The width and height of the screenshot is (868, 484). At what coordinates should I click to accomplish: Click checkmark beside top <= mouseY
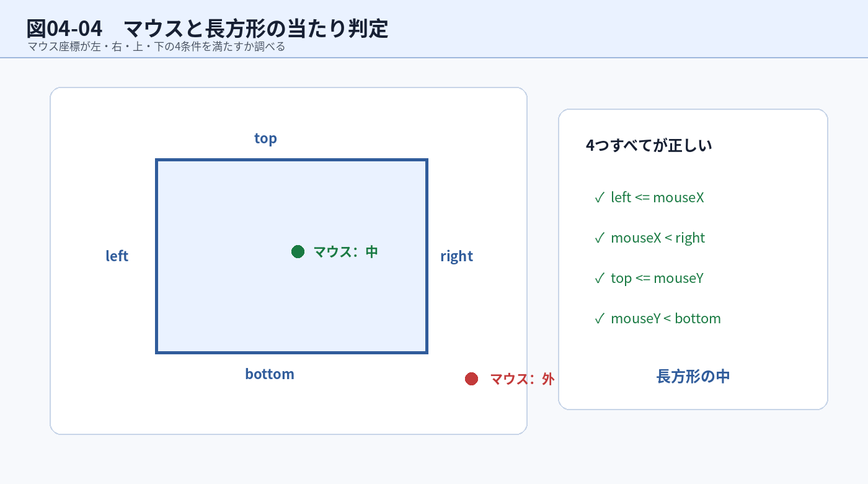click(599, 278)
